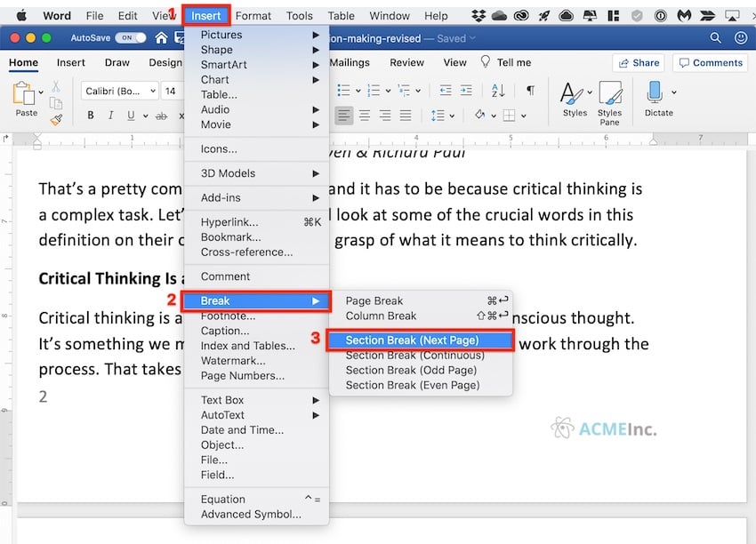Screen dimensions: 756x544
Task: Click the search magnifier in title bar
Action: 715,37
